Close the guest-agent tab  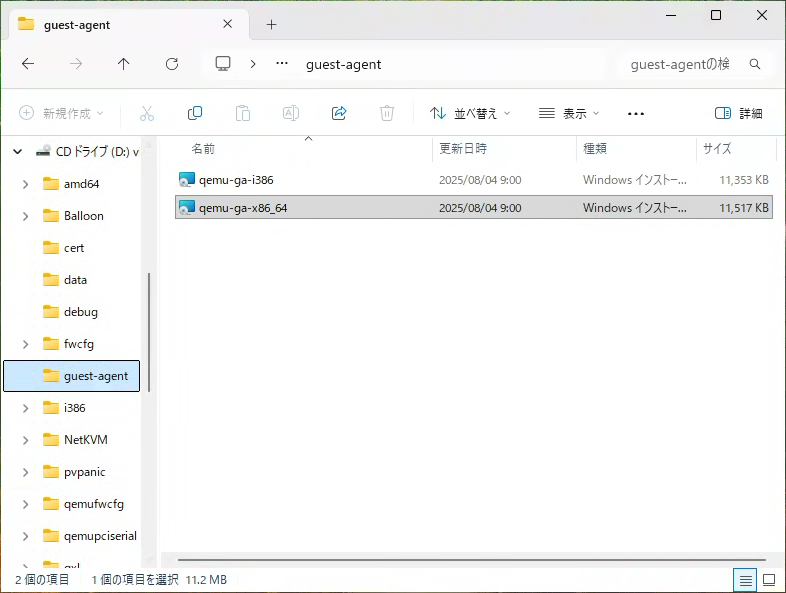point(228,24)
